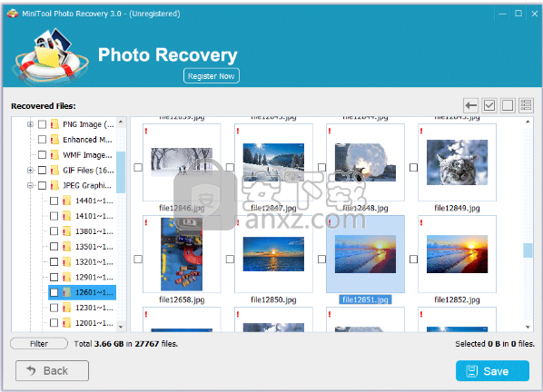Check the WMF Image checkbox
Screen dimensions: 543x392
[x=42, y=154]
